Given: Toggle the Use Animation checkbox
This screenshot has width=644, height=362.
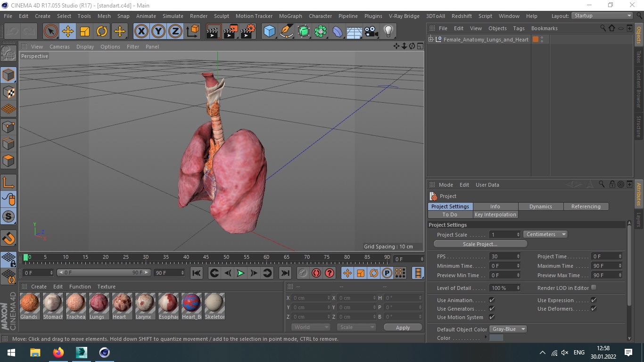Looking at the screenshot, I should coord(492,300).
